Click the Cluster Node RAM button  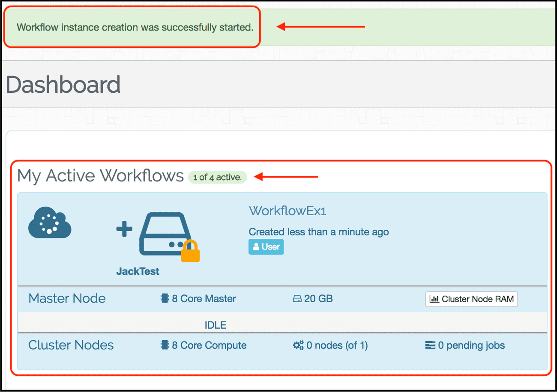471,299
